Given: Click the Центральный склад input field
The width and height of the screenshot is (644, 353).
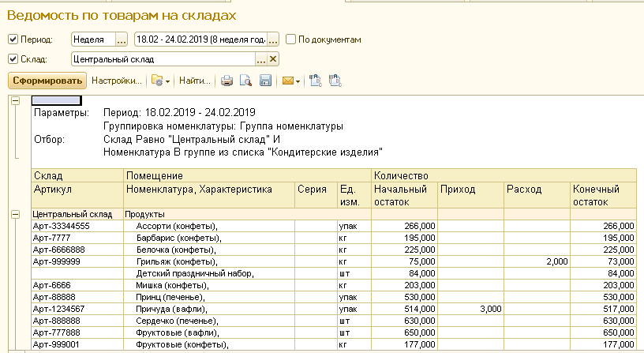Looking at the screenshot, I should [x=163, y=59].
